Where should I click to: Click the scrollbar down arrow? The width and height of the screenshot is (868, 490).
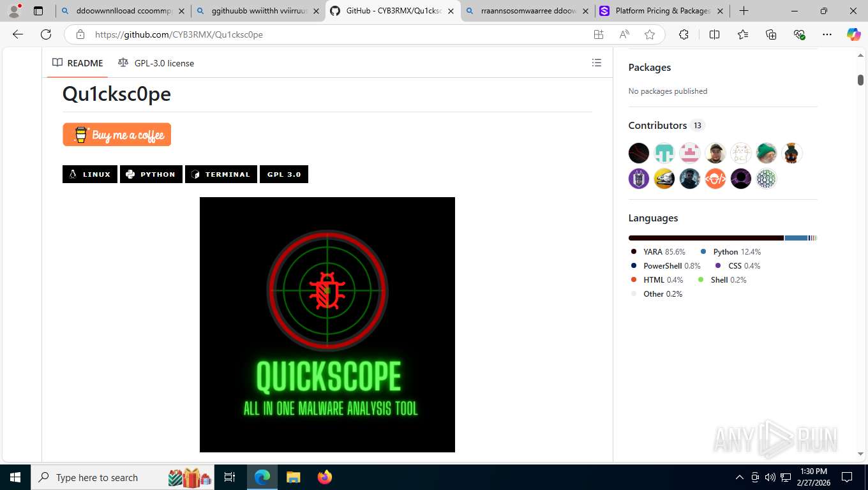pos(860,454)
